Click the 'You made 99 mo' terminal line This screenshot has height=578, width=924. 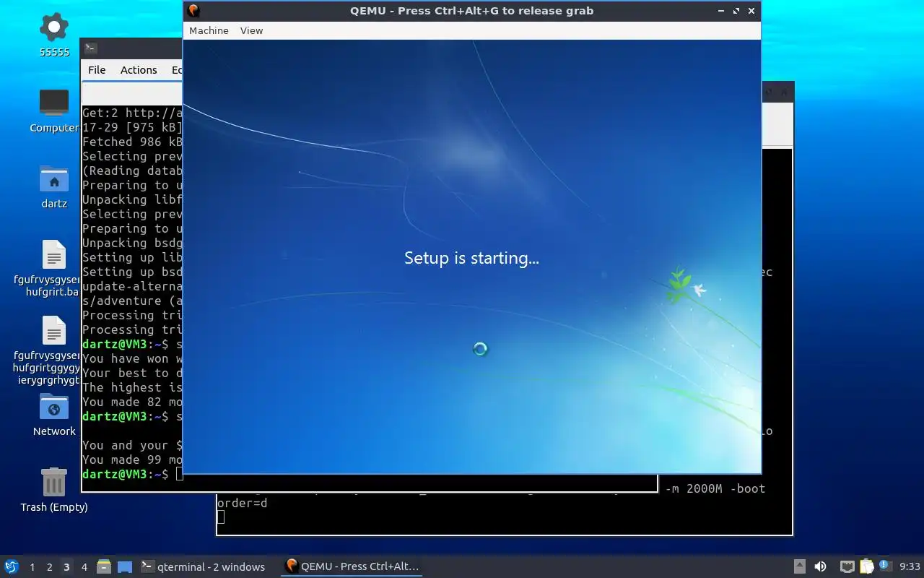click(x=132, y=460)
